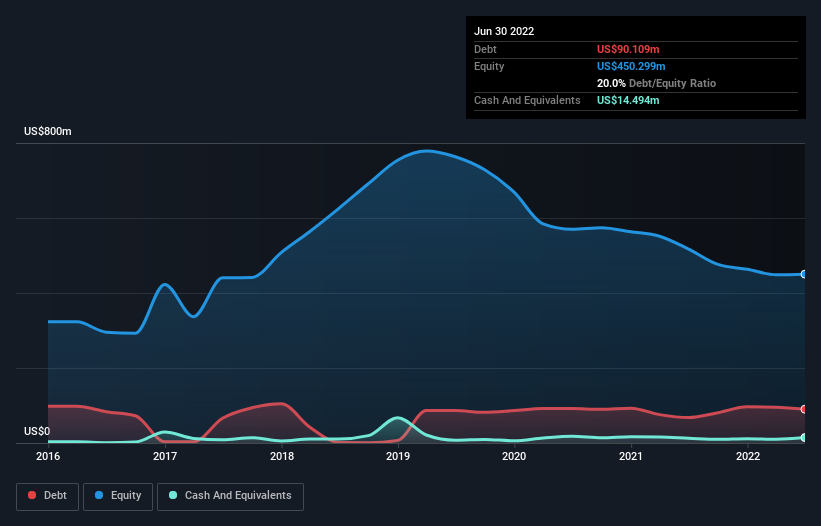Toggle the Cash And Equivalents legend button

(x=230, y=496)
